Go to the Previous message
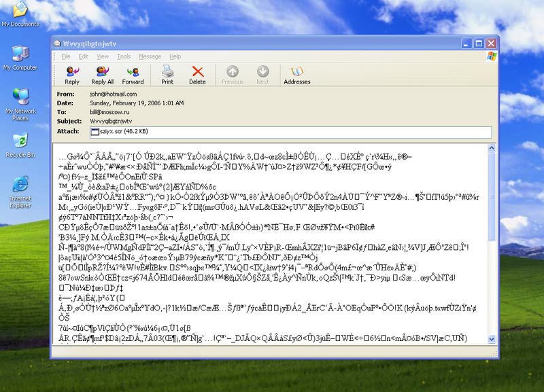Viewport: 544px width, 392px height. [233, 75]
